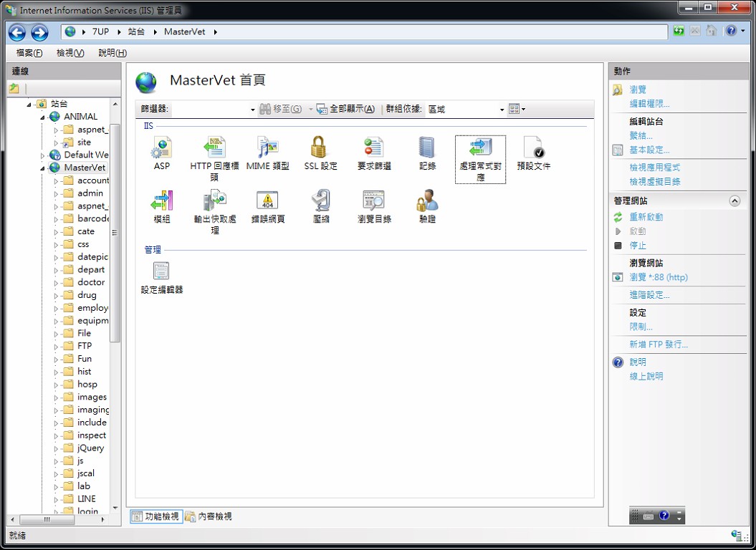
Task: Open 預設文件 feature icon
Action: coord(533,153)
